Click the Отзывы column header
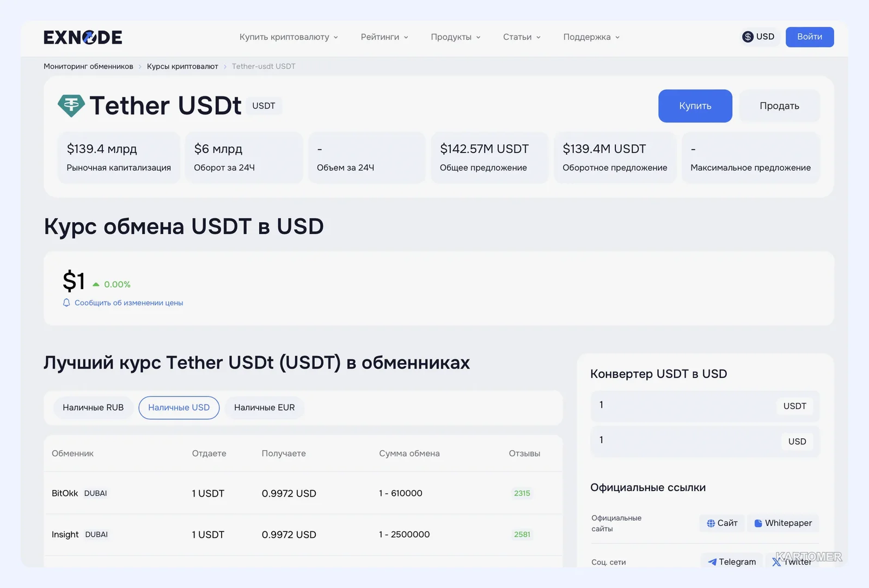This screenshot has height=588, width=869. (x=524, y=454)
